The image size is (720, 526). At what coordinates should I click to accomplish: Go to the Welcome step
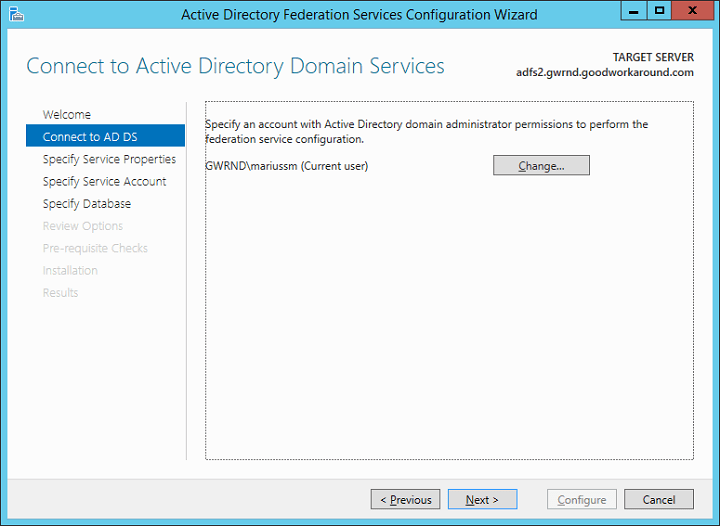coord(67,115)
